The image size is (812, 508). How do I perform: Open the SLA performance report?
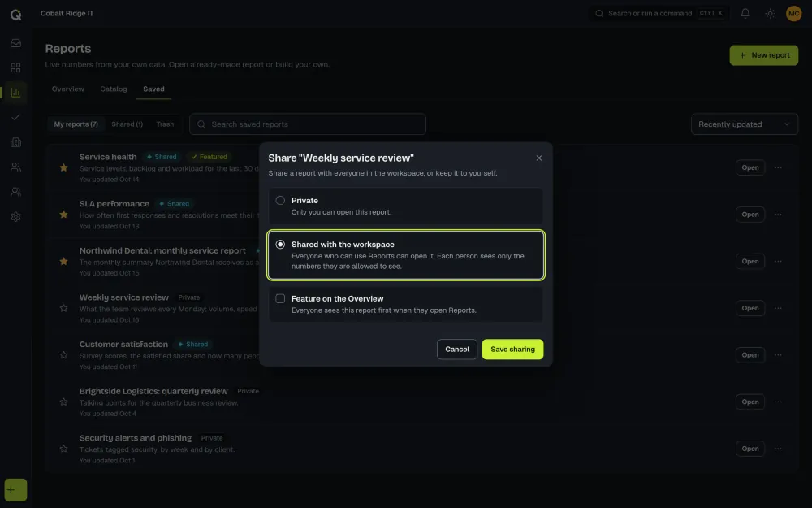749,215
